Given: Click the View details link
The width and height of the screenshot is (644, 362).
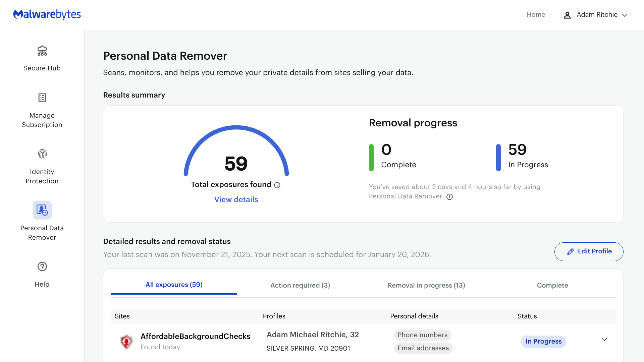Looking at the screenshot, I should click(x=236, y=199).
